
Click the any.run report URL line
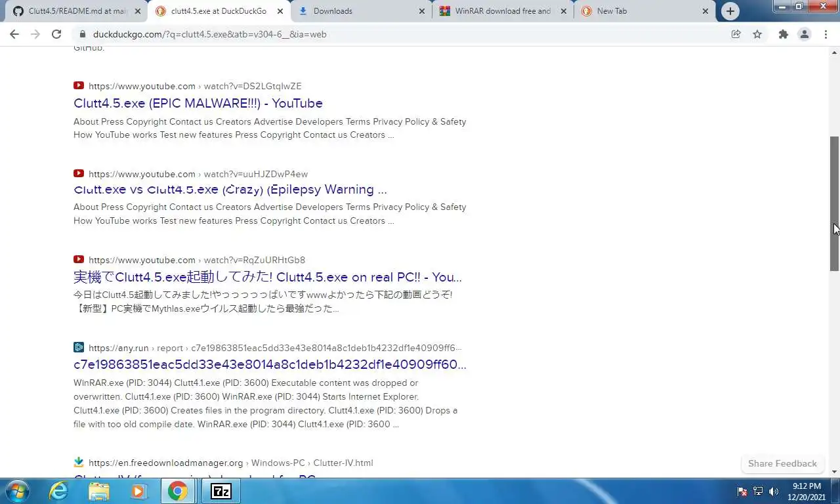pyautogui.click(x=275, y=348)
